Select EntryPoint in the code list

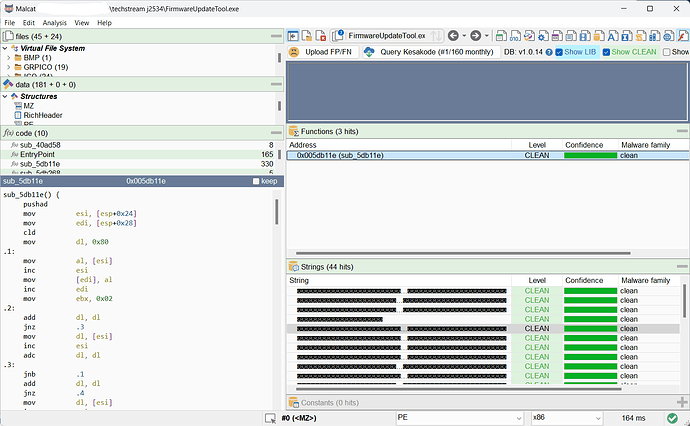pos(137,154)
